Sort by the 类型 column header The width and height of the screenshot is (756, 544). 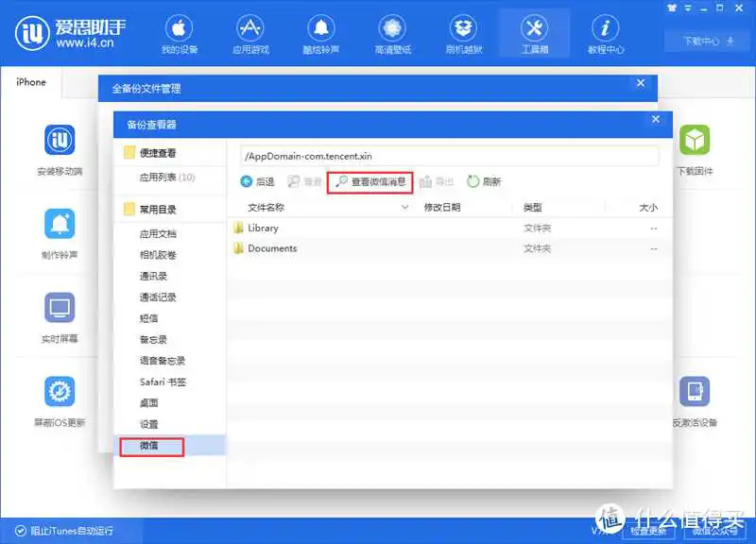pos(533,208)
